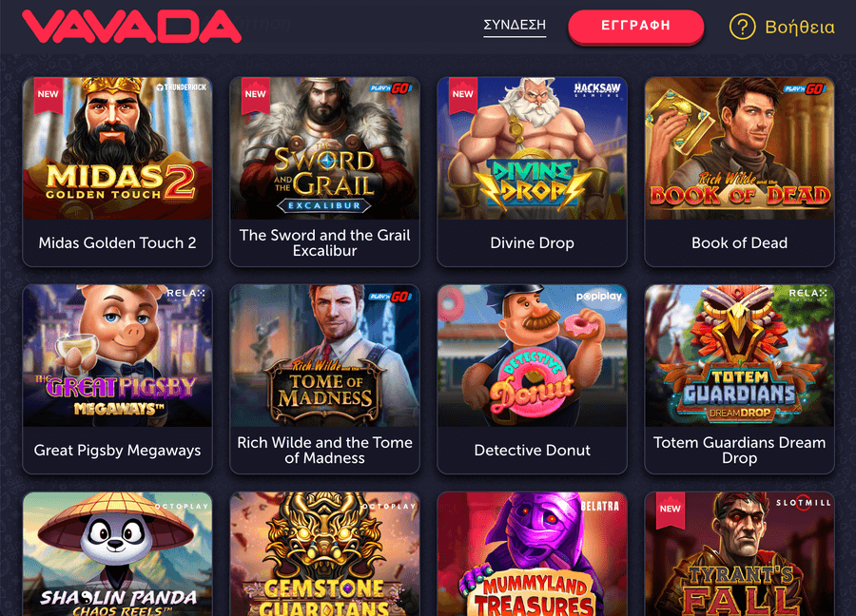Launch The Sword and the Grail Excalibur
The image size is (856, 616).
tap(325, 171)
